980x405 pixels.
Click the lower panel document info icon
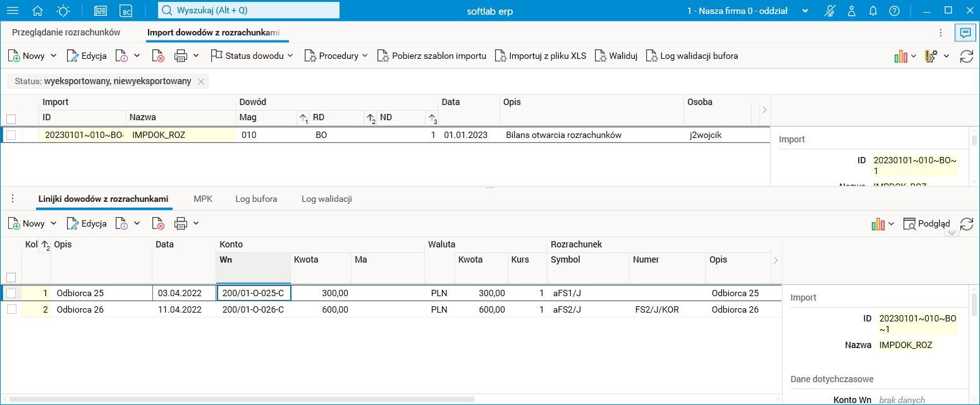pyautogui.click(x=121, y=223)
